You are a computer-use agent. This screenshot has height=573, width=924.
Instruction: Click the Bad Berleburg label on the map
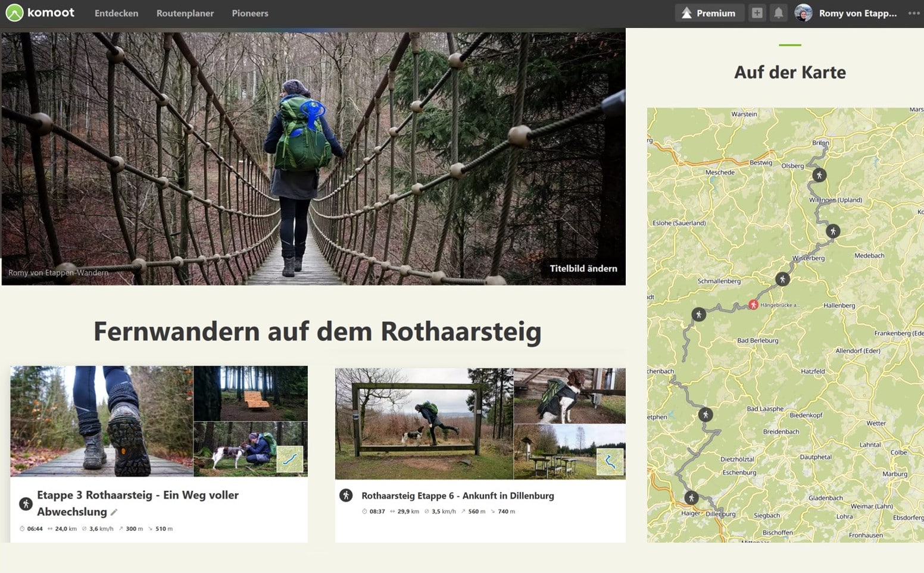(x=757, y=340)
